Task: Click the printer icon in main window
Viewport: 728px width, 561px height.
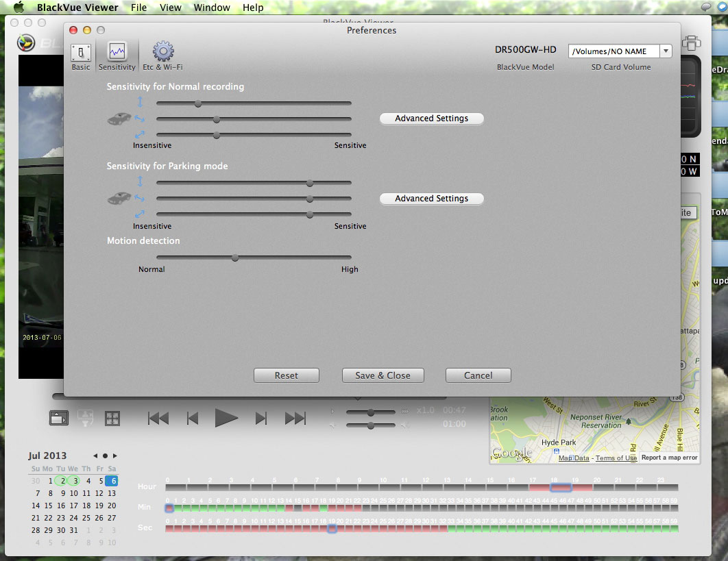Action: pyautogui.click(x=691, y=42)
